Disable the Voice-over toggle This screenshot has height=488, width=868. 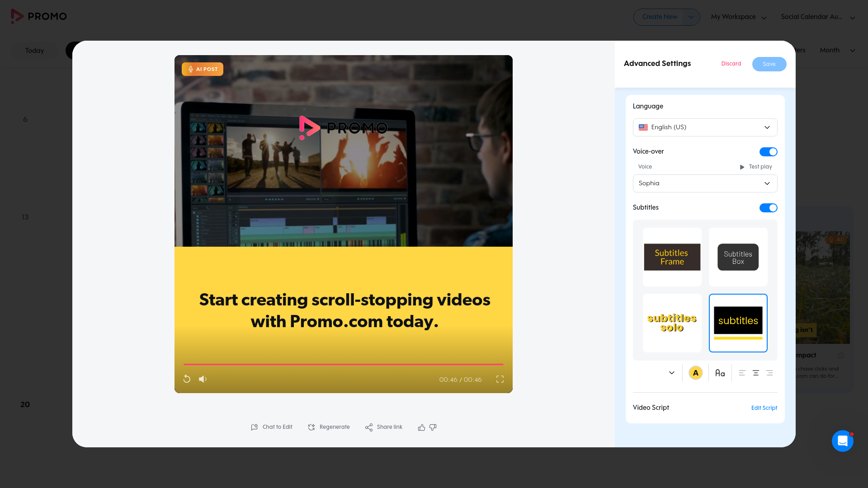(768, 152)
